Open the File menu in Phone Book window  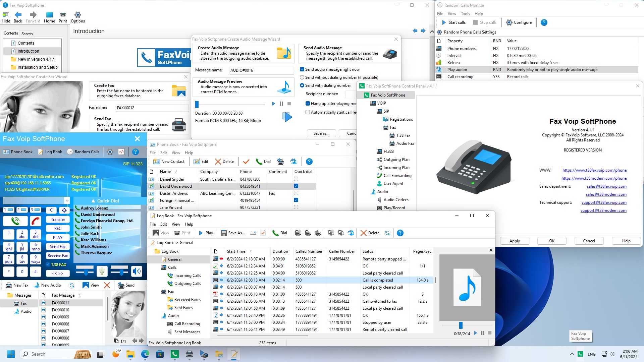pyautogui.click(x=152, y=153)
